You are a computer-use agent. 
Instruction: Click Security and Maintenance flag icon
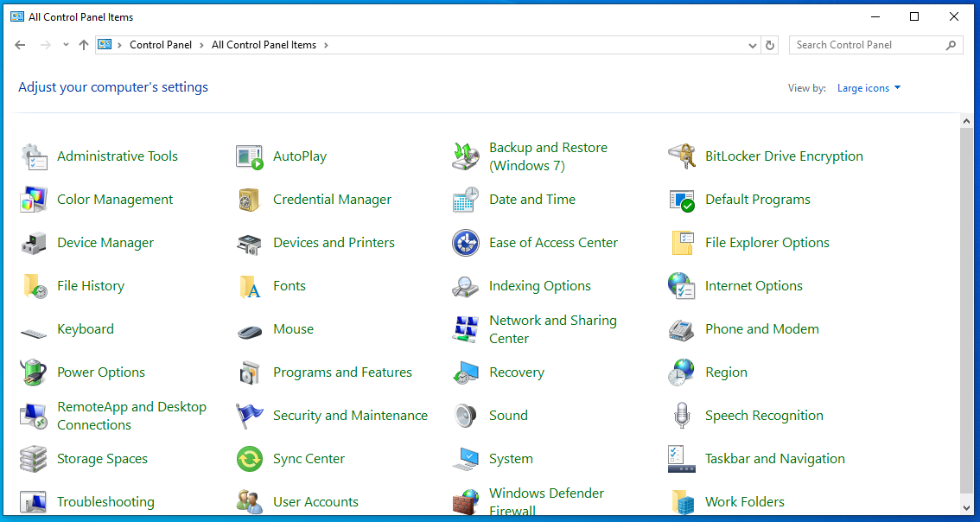pyautogui.click(x=250, y=415)
